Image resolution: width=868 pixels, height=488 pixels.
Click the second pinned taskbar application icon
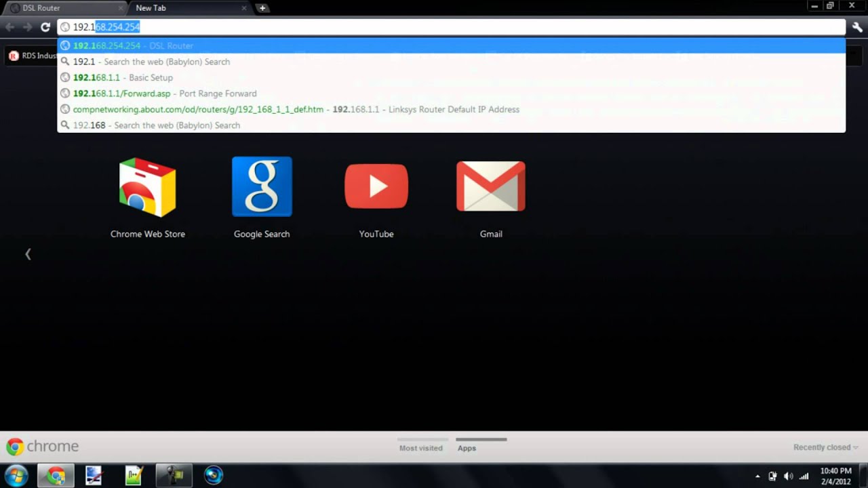(x=94, y=476)
